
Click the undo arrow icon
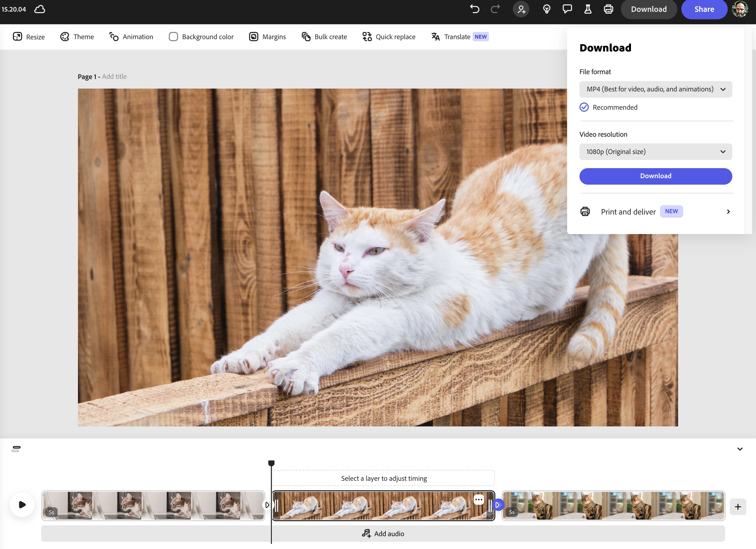click(474, 9)
